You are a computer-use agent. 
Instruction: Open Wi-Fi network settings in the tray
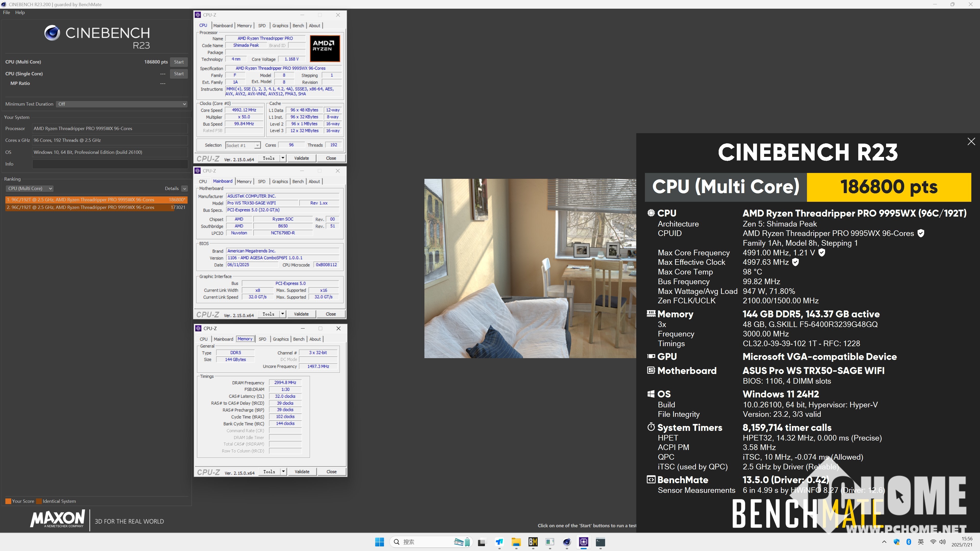tap(933, 542)
